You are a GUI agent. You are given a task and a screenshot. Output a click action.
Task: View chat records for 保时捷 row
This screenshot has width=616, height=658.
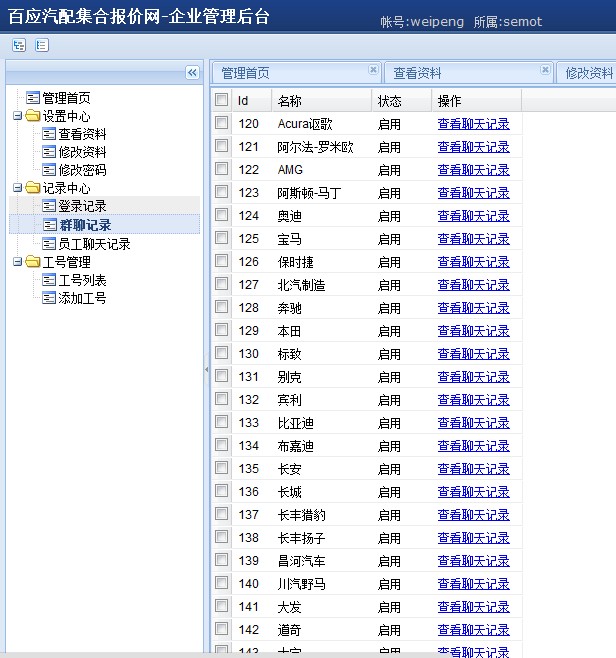click(x=473, y=262)
